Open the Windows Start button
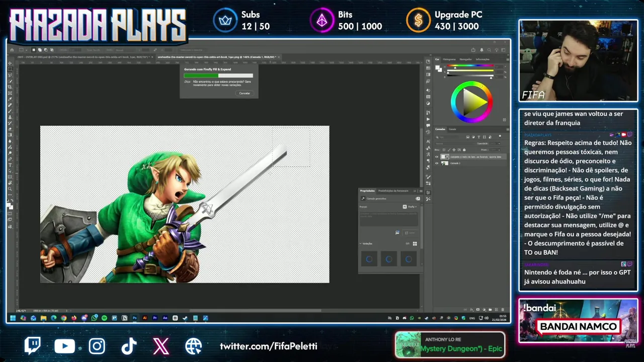The width and height of the screenshot is (644, 362). click(x=13, y=318)
